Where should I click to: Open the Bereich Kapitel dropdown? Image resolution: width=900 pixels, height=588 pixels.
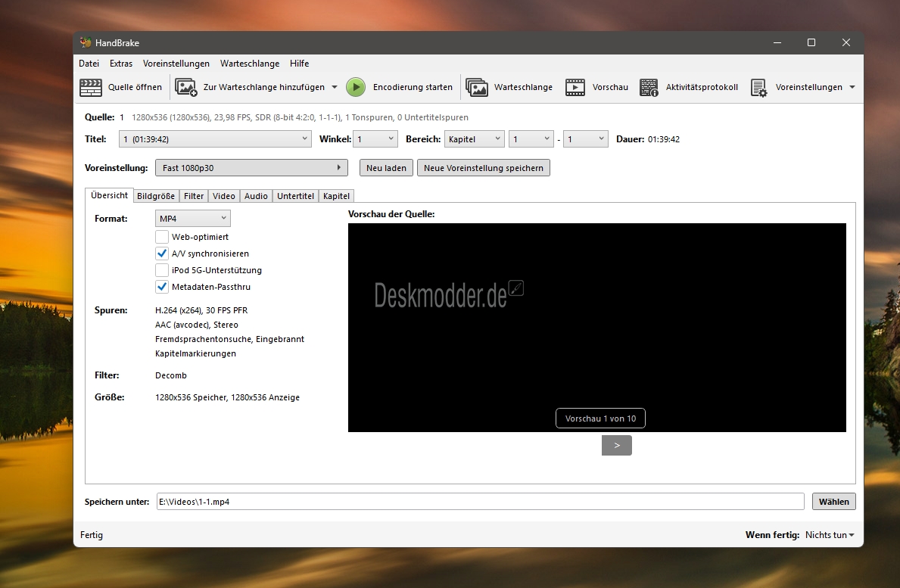pyautogui.click(x=475, y=139)
